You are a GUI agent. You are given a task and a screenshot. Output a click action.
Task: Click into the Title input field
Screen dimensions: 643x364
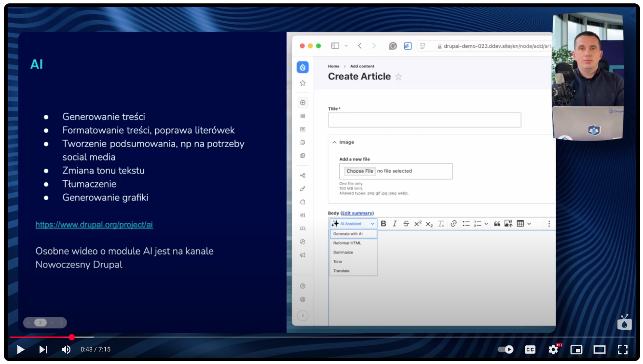click(424, 120)
